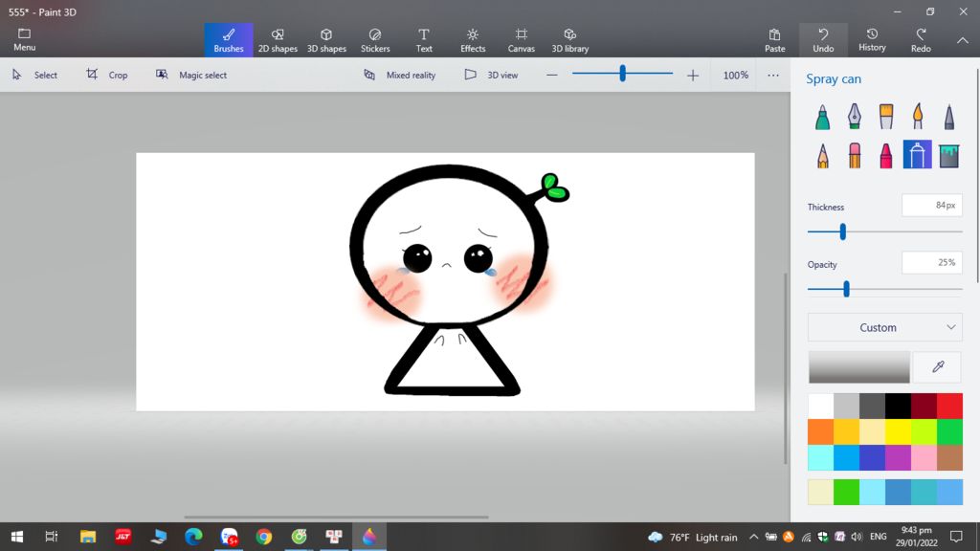
Task: Undo the last action
Action: [x=823, y=40]
